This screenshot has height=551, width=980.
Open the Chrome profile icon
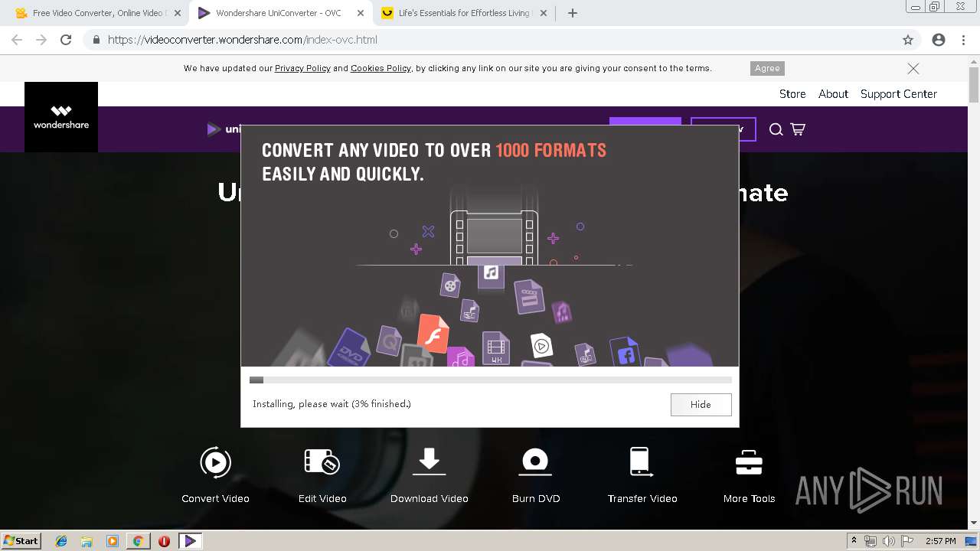pyautogui.click(x=939, y=40)
